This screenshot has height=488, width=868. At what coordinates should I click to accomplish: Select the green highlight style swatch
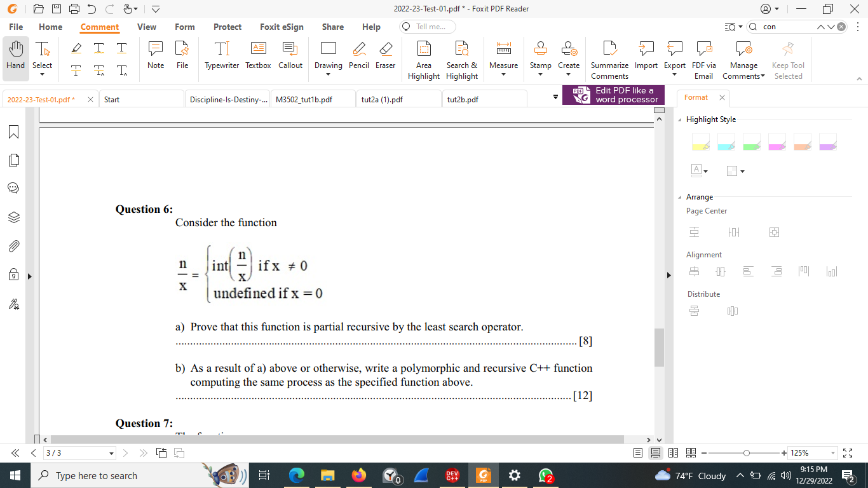(x=752, y=141)
